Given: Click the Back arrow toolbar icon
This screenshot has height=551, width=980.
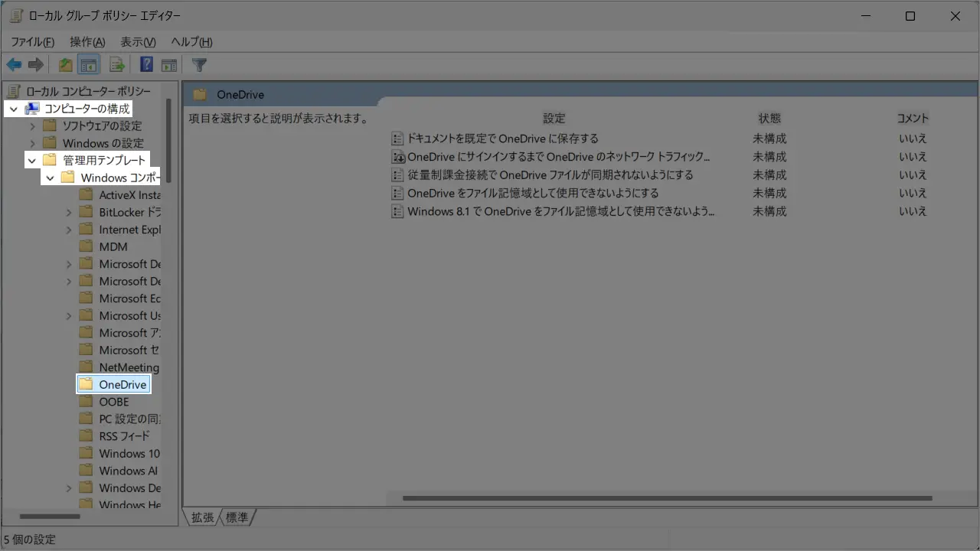Looking at the screenshot, I should point(14,65).
